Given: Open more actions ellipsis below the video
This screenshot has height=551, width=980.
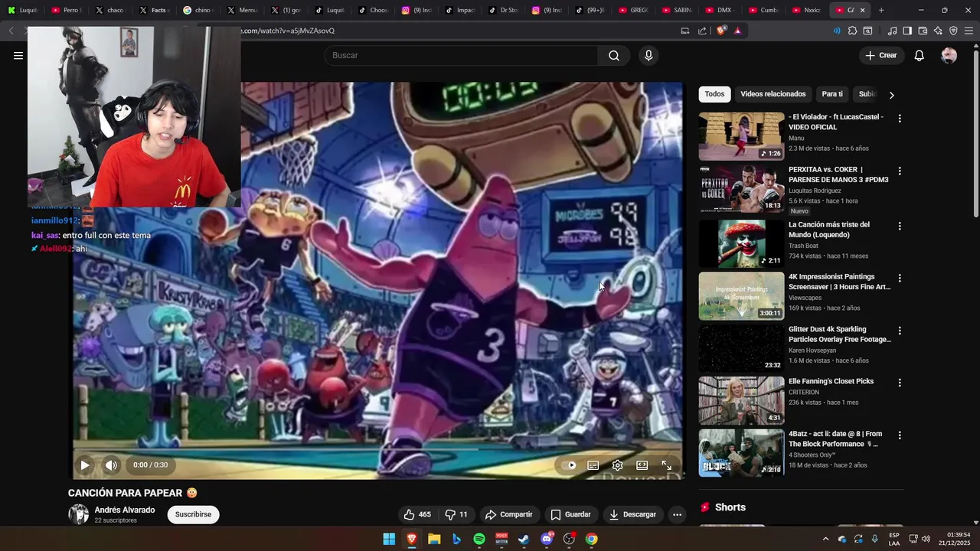Looking at the screenshot, I should [x=677, y=514].
